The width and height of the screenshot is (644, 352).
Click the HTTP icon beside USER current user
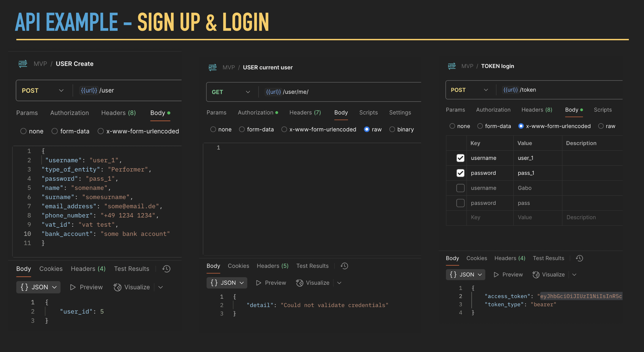(x=212, y=67)
